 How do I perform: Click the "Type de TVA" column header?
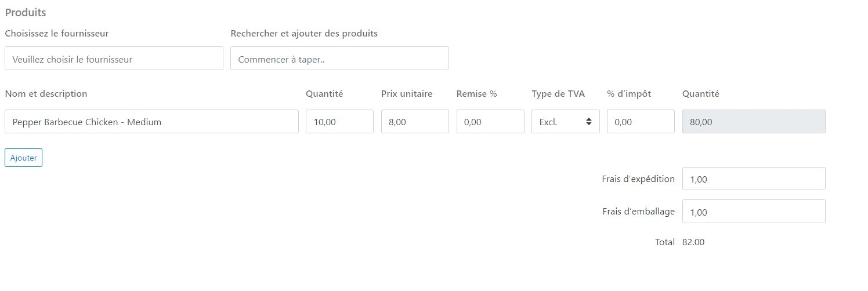click(x=558, y=94)
